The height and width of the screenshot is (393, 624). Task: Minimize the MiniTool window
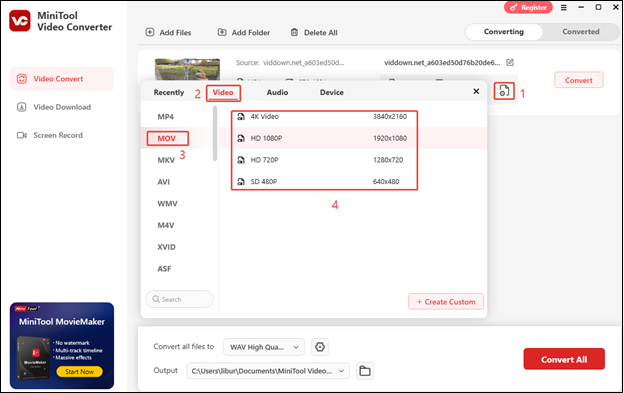581,7
